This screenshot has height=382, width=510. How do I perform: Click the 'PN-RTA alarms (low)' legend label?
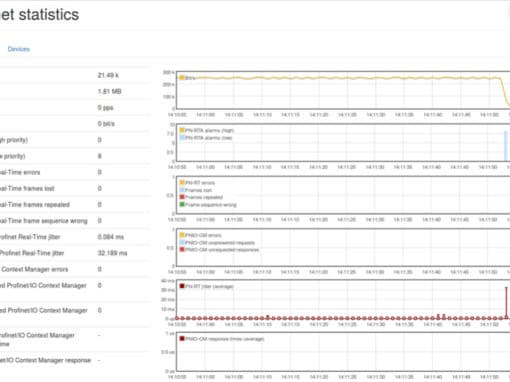coord(209,138)
